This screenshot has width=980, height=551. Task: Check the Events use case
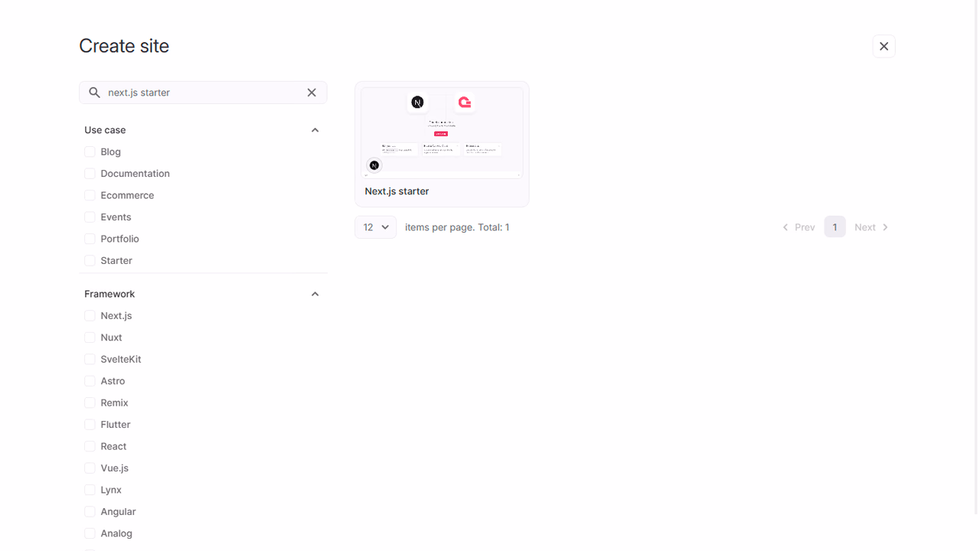[x=90, y=217]
